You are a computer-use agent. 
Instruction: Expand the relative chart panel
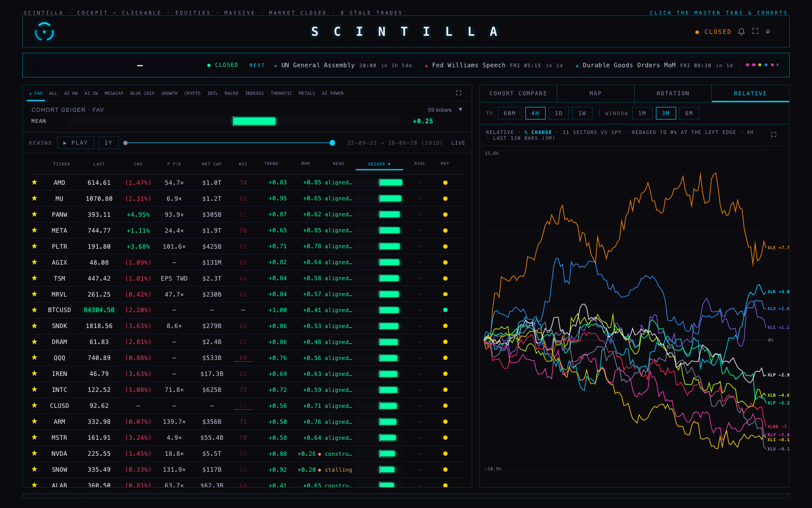coord(773,134)
